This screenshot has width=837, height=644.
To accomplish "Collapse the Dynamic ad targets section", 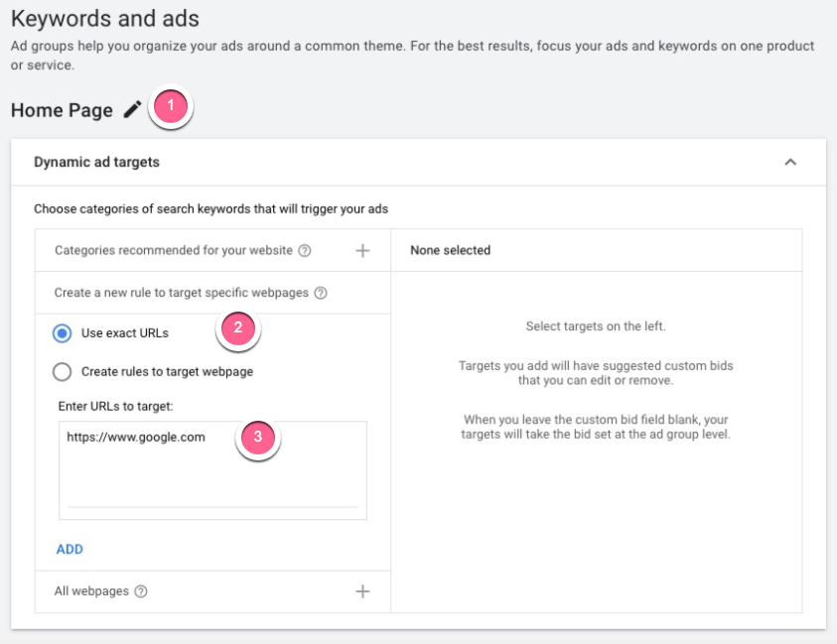I will 790,162.
